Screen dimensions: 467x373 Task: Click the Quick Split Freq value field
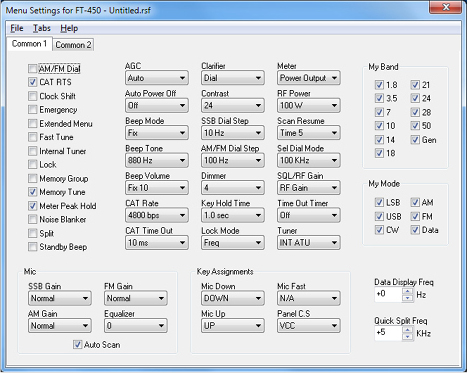(389, 333)
